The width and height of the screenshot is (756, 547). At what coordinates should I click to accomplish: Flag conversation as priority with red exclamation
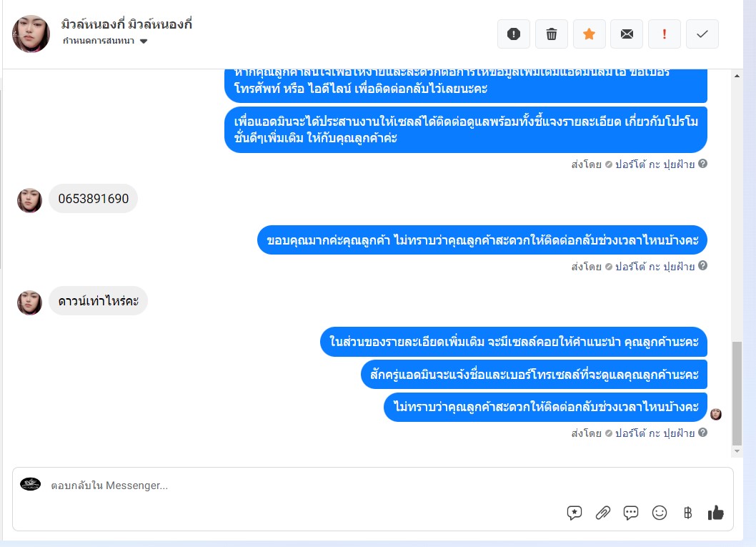click(x=664, y=34)
